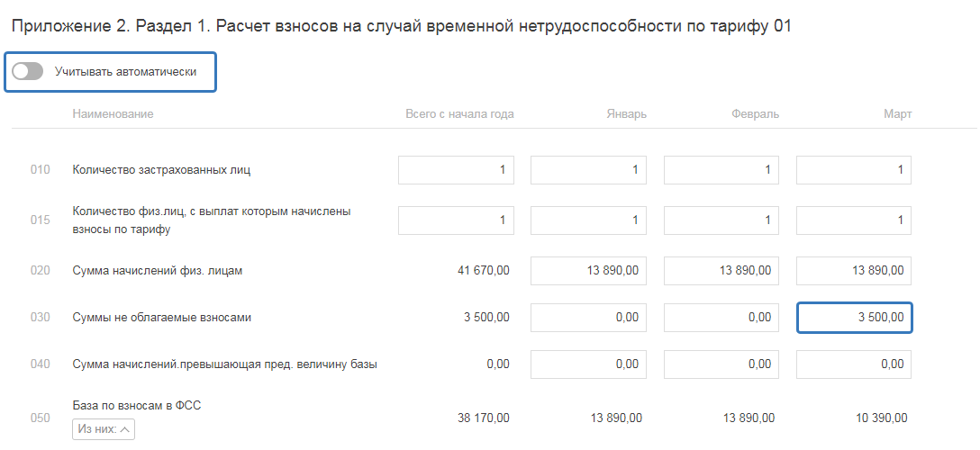Edit row 040 Январь excess base field

(588, 364)
